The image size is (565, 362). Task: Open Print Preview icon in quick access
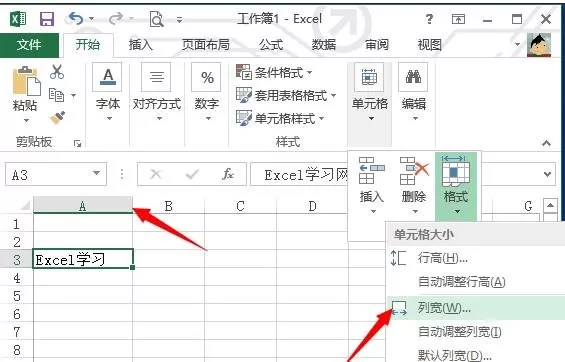point(156,19)
